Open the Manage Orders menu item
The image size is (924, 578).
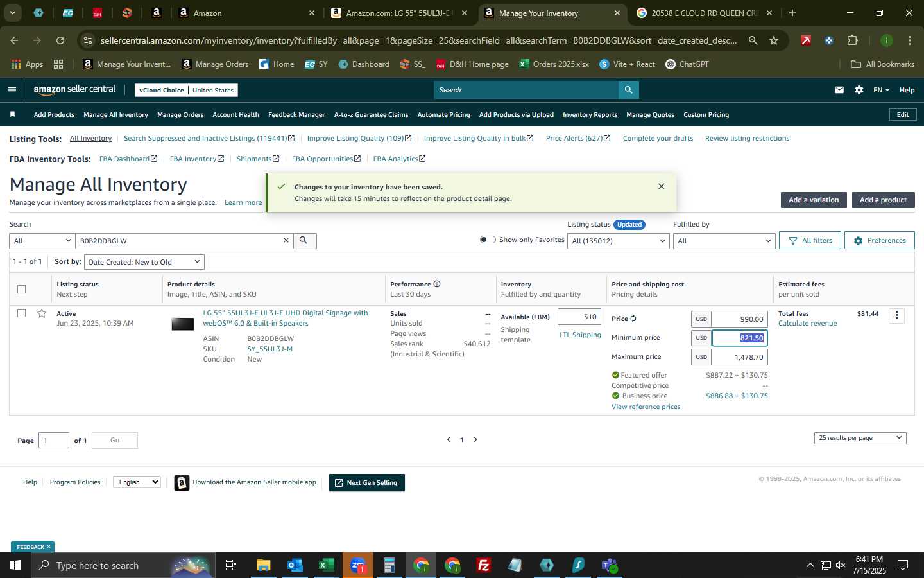click(x=180, y=114)
